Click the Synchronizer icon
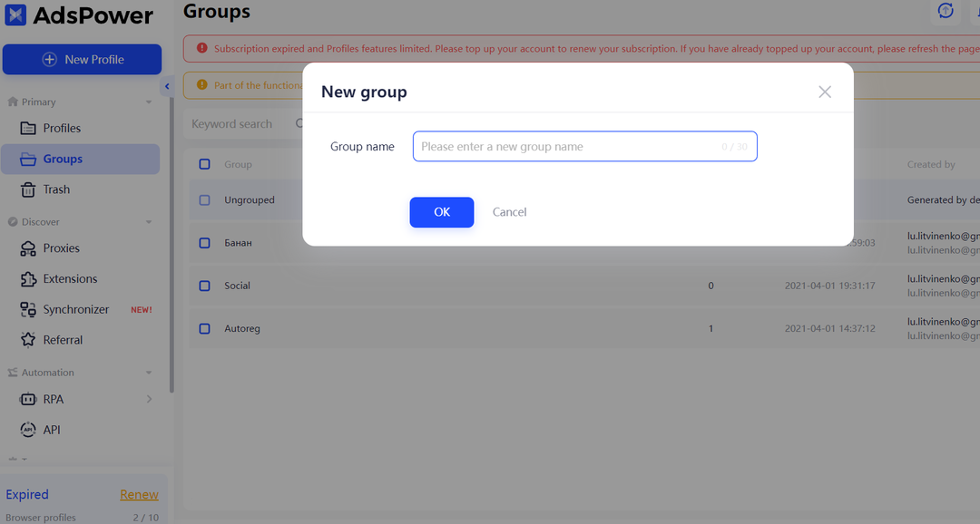 28,310
